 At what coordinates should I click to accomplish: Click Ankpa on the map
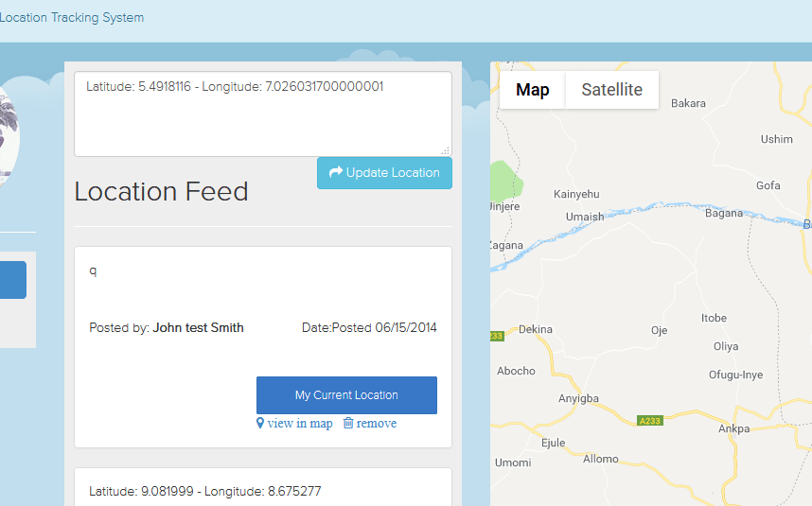(x=733, y=428)
